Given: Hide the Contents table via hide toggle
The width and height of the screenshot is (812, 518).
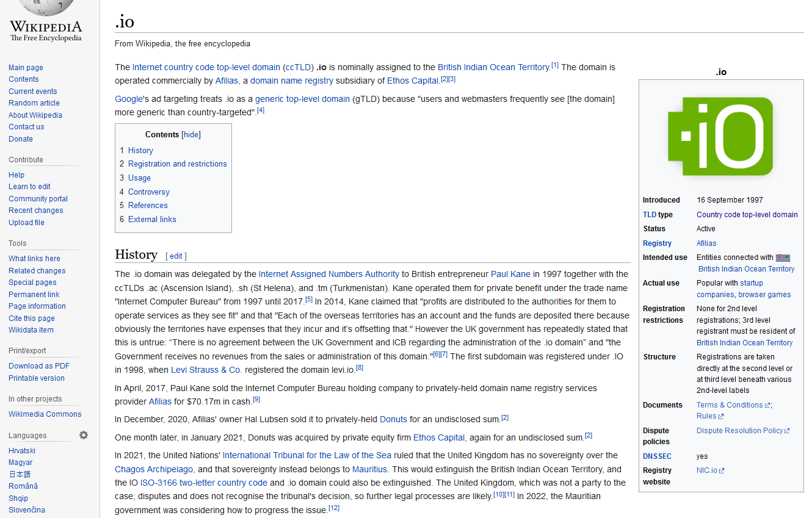Looking at the screenshot, I should (191, 135).
